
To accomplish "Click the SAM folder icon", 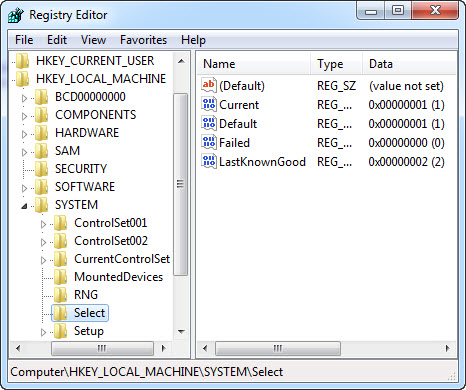I will tap(42, 151).
